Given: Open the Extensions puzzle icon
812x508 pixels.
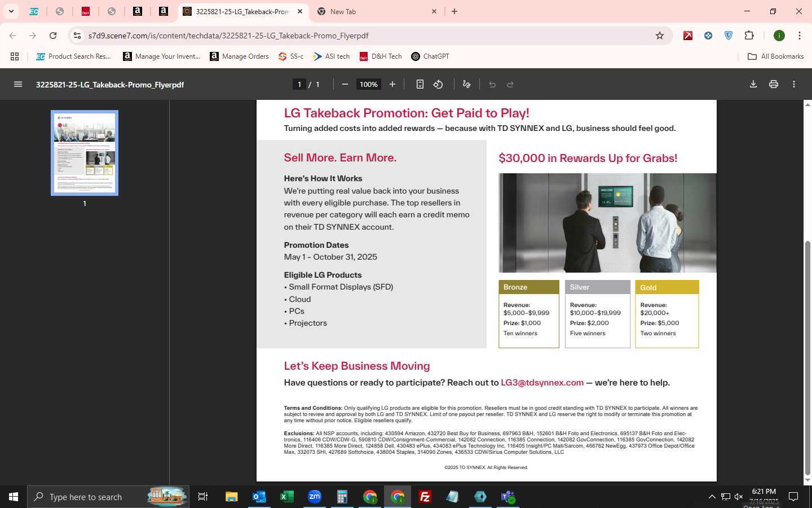Looking at the screenshot, I should pyautogui.click(x=749, y=36).
